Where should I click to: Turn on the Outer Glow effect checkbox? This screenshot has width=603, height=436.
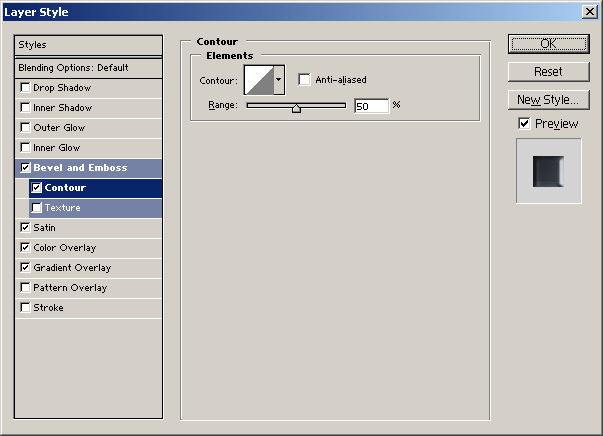[x=25, y=128]
